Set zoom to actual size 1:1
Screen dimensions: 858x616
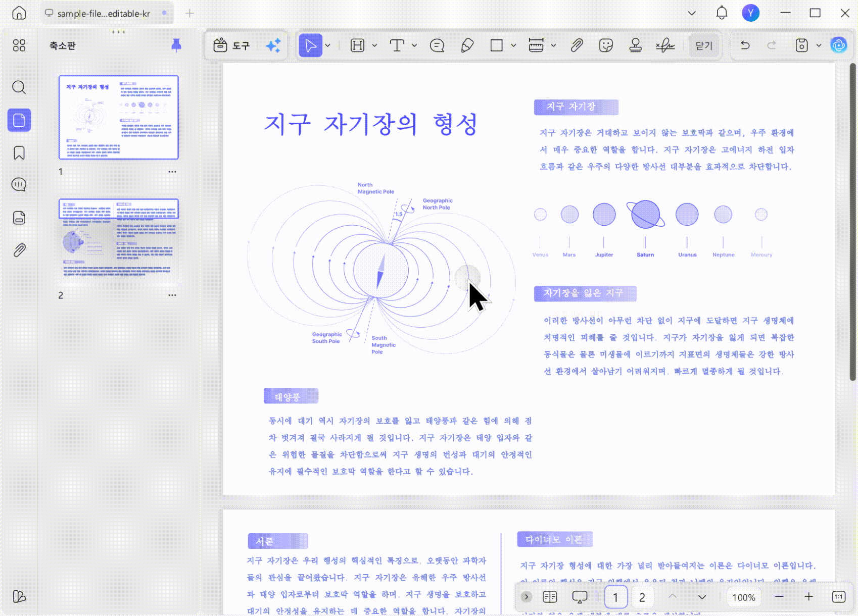pos(839,597)
